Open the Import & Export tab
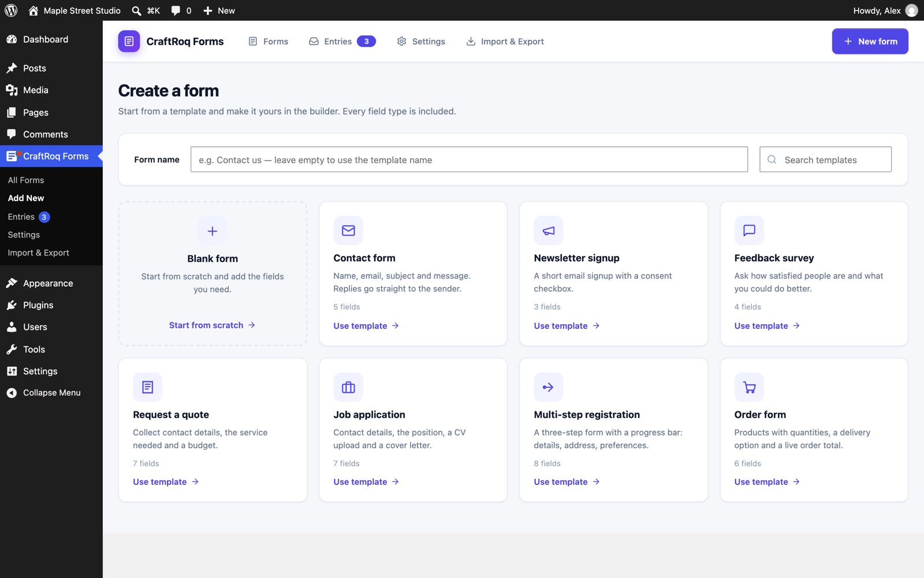The image size is (924, 578). (505, 41)
